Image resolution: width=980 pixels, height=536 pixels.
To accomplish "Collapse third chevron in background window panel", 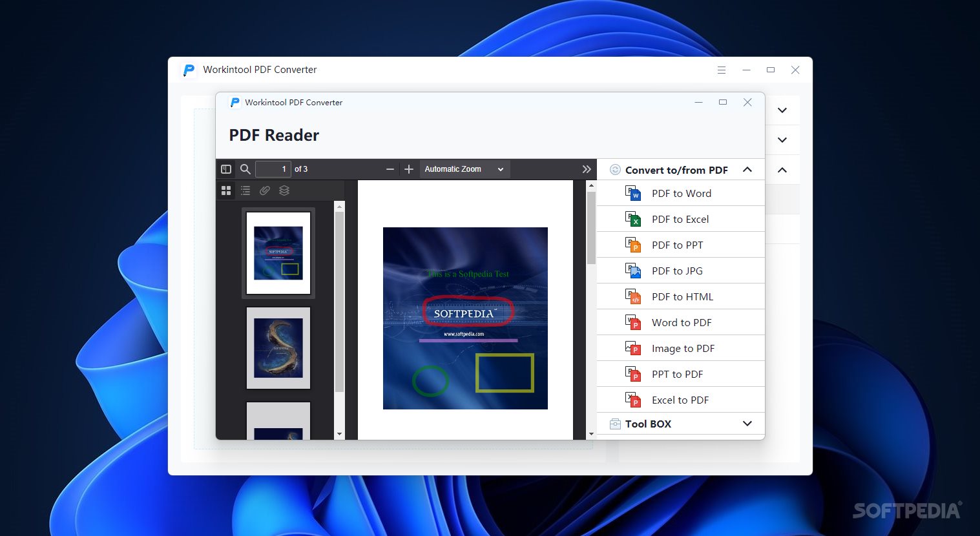I will [782, 170].
